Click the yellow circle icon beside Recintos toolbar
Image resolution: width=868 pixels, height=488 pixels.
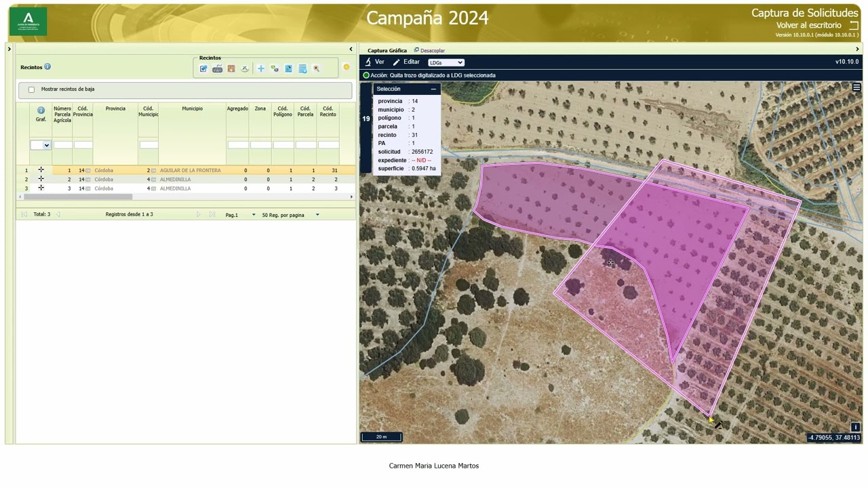[x=347, y=67]
